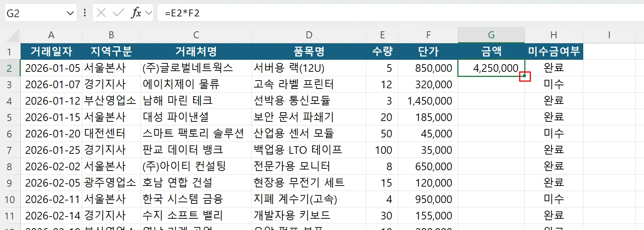Select cell with 4,250,000

[x=491, y=68]
